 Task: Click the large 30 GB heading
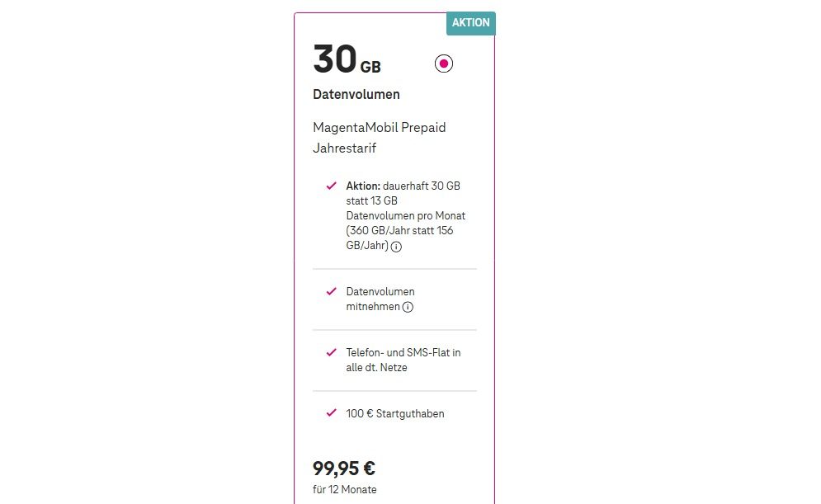347,60
